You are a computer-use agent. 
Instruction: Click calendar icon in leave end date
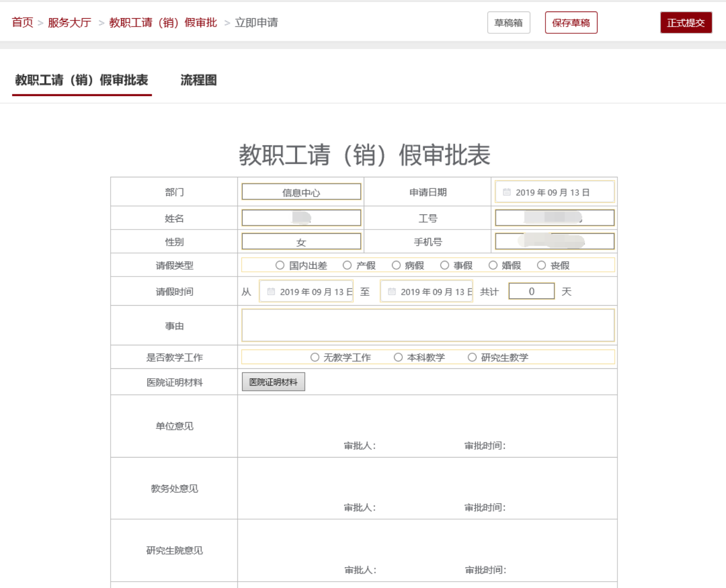point(391,292)
